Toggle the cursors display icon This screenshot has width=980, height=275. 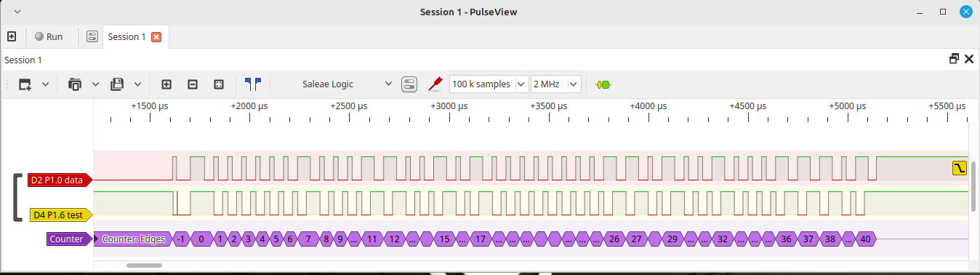click(x=252, y=84)
